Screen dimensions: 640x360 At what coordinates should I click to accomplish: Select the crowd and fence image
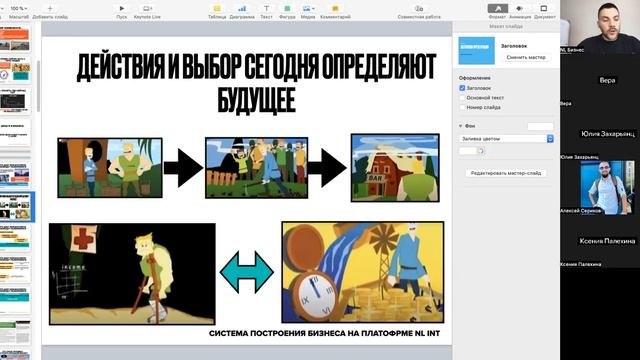click(256, 168)
